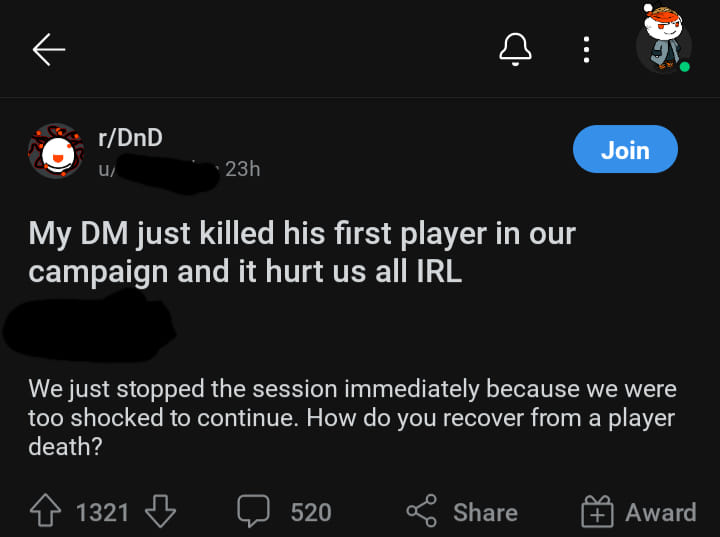This screenshot has width=720, height=537.
Task: Click the comment bubble icon
Action: [x=253, y=512]
